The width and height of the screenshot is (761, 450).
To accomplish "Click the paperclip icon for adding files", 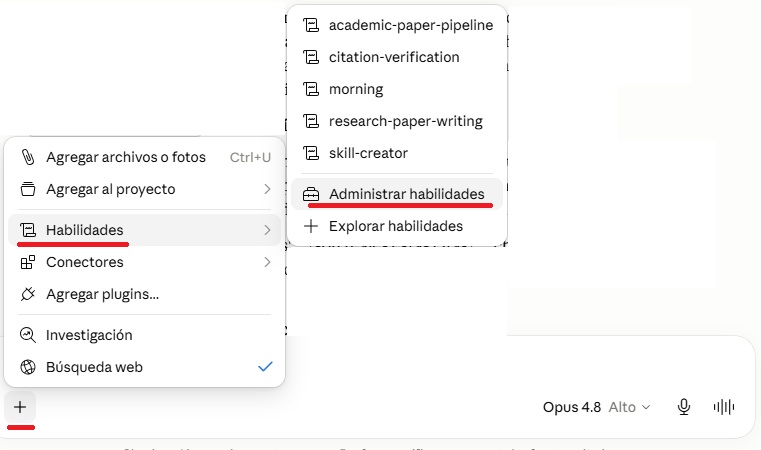I will (28, 157).
